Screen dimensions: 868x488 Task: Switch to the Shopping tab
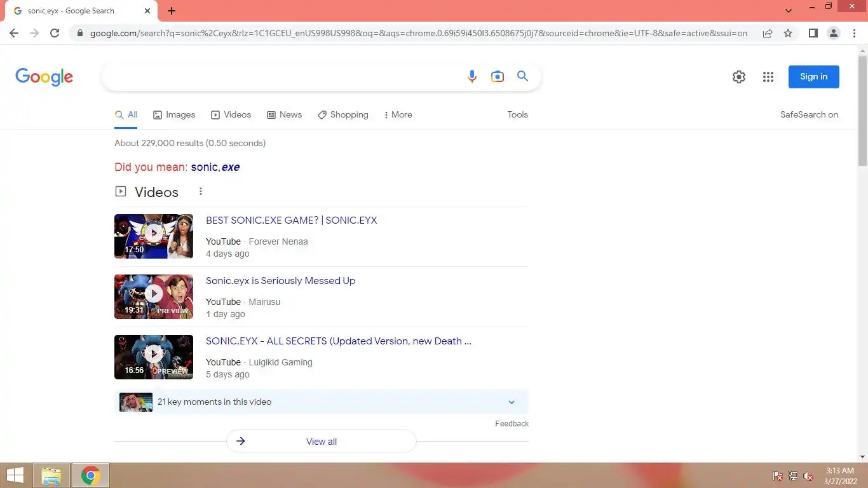343,115
